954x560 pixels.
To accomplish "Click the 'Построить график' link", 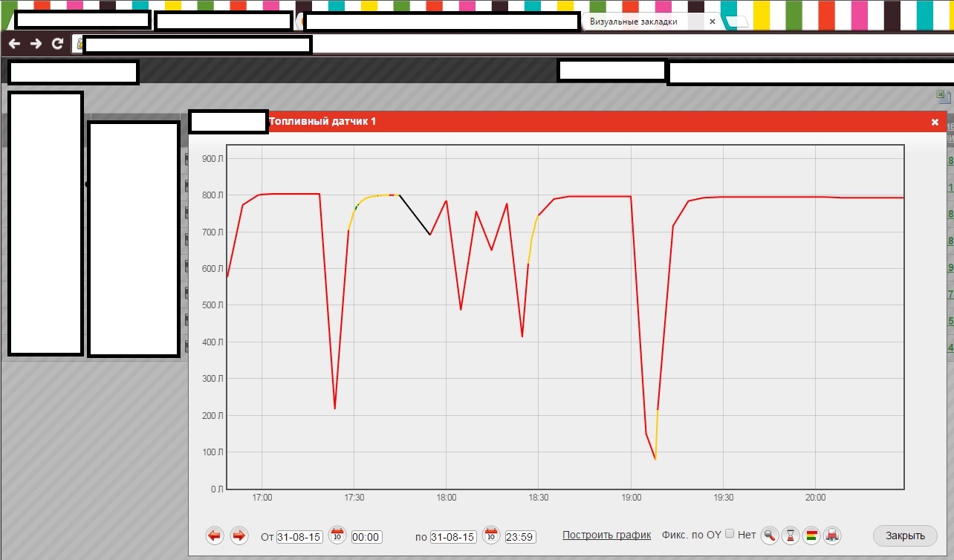I will pyautogui.click(x=606, y=535).
